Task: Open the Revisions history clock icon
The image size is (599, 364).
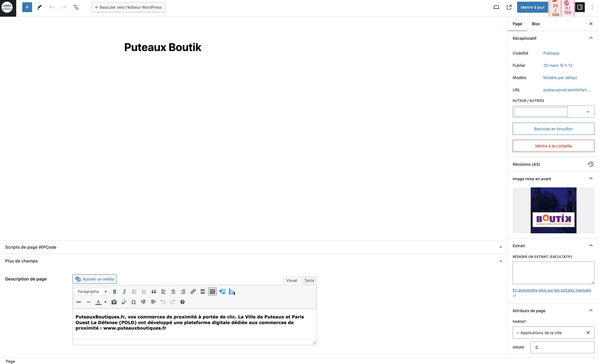Action: (590, 164)
